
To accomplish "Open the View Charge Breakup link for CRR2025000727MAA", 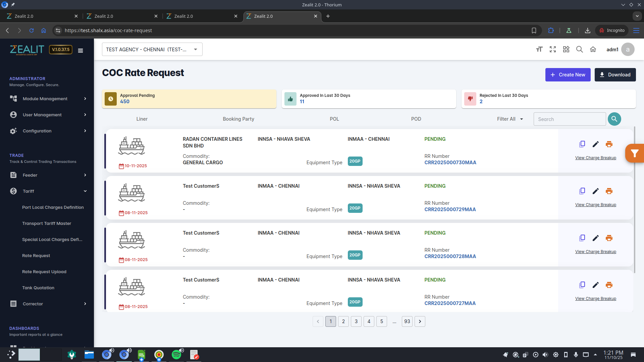I will coord(595,299).
